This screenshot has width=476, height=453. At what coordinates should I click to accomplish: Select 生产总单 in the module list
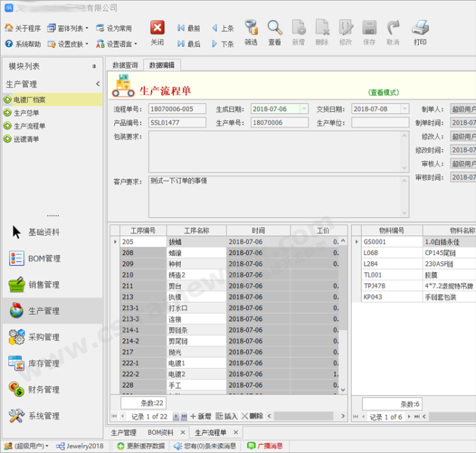27,113
